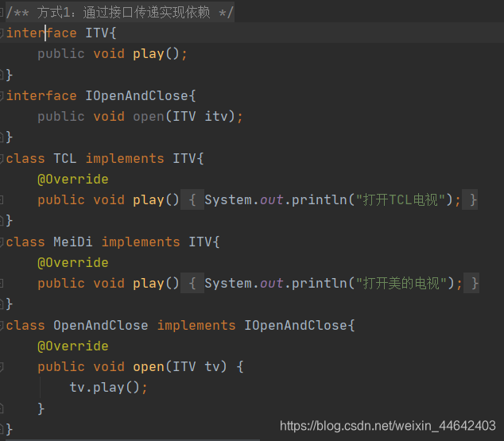The image size is (504, 441).
Task: Click "IOpenAndClose" on the class OpenAndClose line
Action: tap(296, 325)
